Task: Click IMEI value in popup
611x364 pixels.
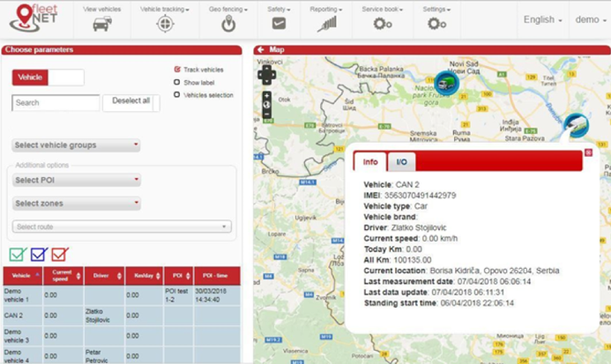Action: point(420,196)
